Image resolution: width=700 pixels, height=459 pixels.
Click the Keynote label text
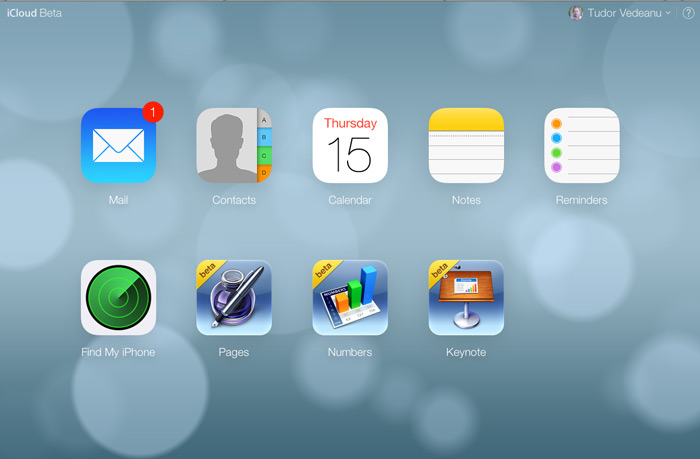click(x=466, y=352)
